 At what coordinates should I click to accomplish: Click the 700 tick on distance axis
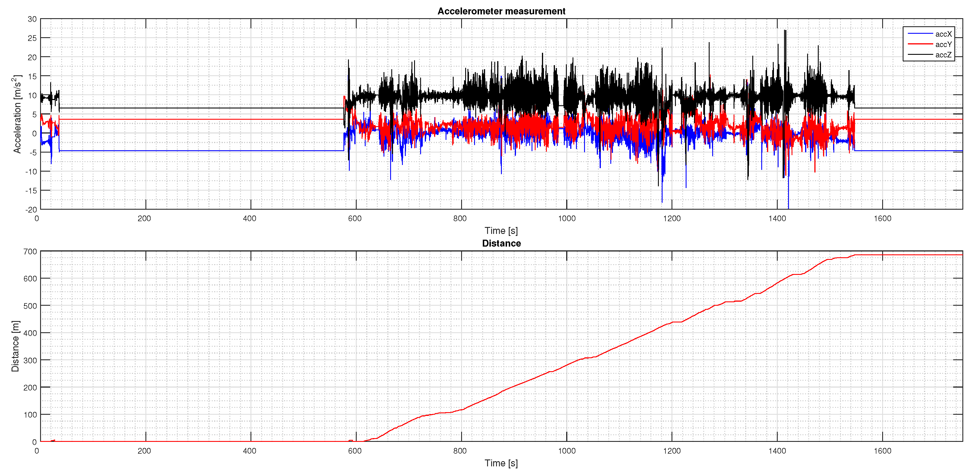point(30,252)
